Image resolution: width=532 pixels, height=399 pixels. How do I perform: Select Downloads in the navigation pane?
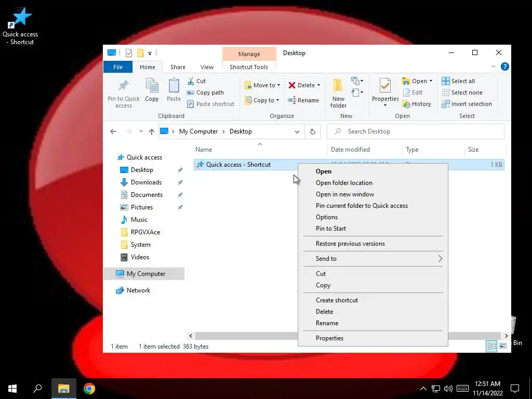[146, 182]
